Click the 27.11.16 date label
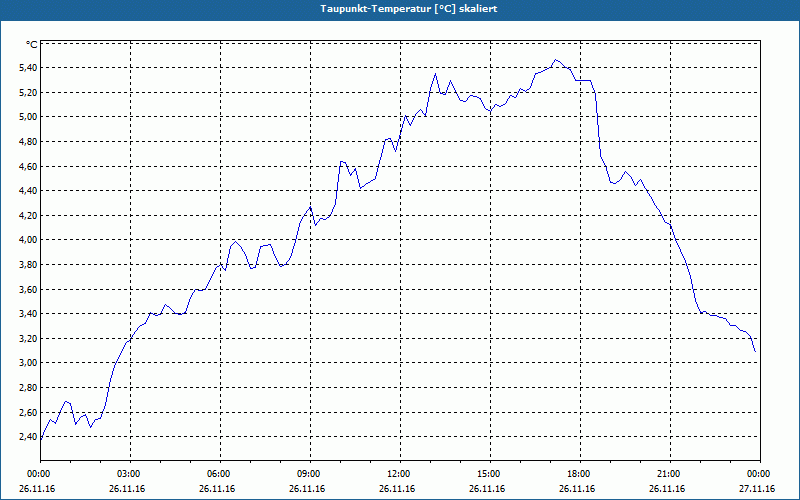Image resolution: width=800 pixels, height=500 pixels. coord(757,489)
